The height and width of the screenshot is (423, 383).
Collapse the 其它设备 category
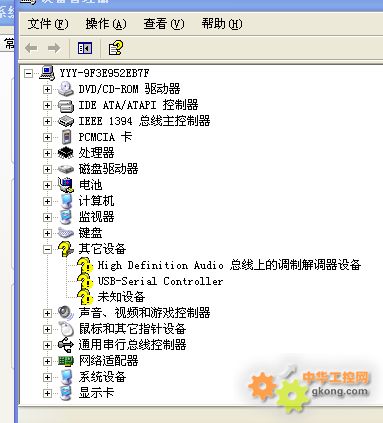click(x=47, y=249)
